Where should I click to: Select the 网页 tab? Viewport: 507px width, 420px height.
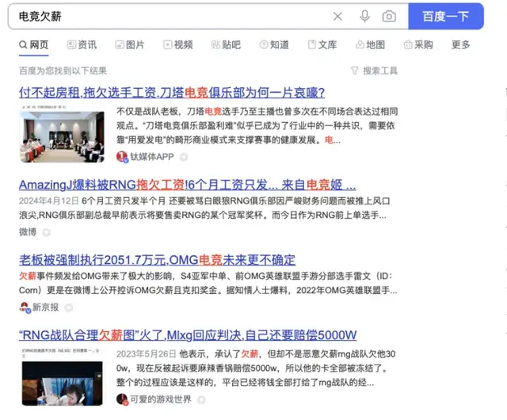tap(34, 44)
